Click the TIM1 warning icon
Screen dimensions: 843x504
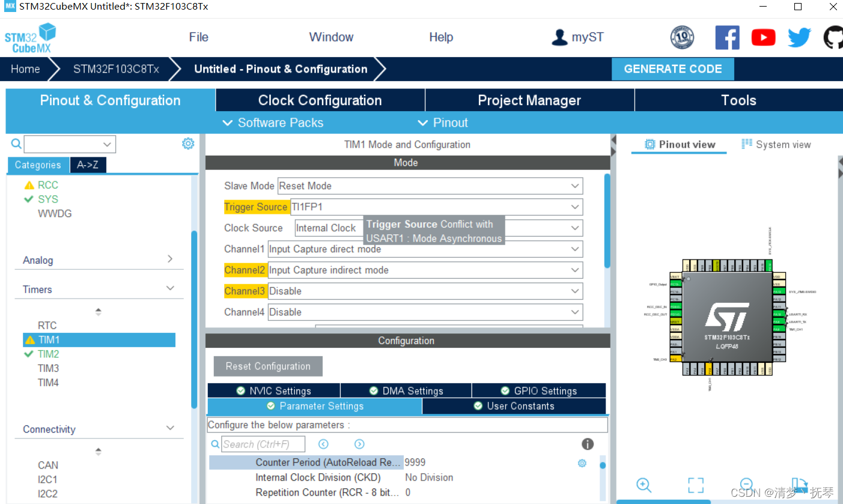click(29, 340)
